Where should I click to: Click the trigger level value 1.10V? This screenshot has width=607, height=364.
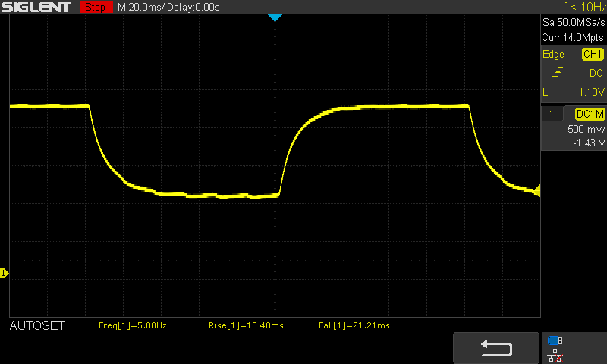click(591, 92)
